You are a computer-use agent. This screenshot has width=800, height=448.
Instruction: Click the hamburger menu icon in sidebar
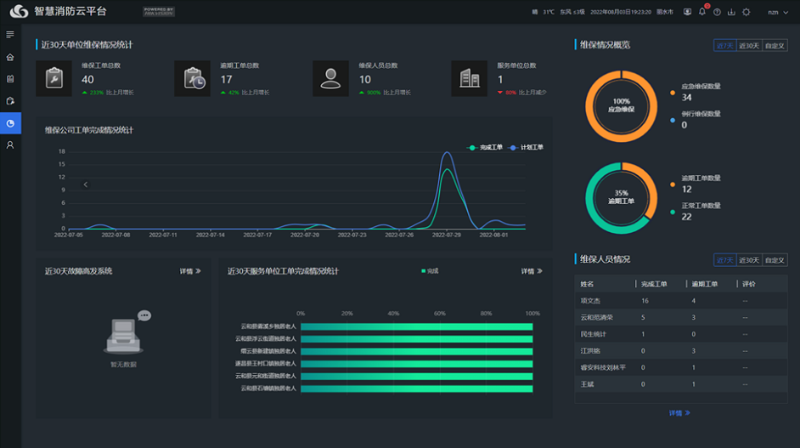coord(10,35)
